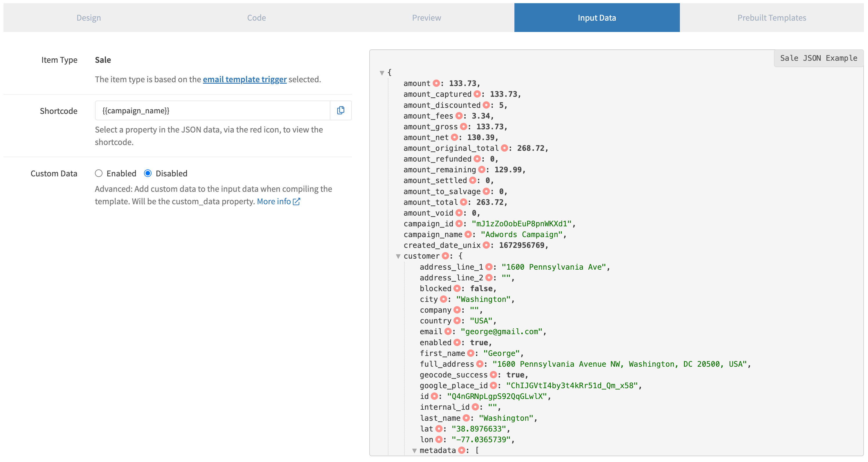Collapse the metadata array node
The height and width of the screenshot is (462, 868).
414,451
